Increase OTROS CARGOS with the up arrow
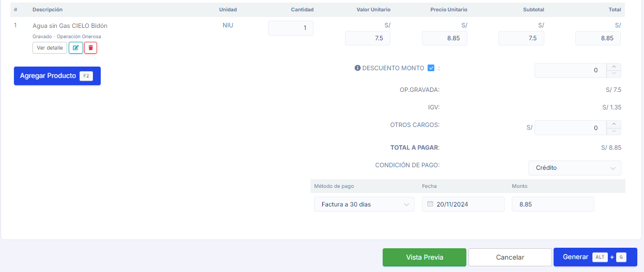This screenshot has width=644, height=272. 614,124
